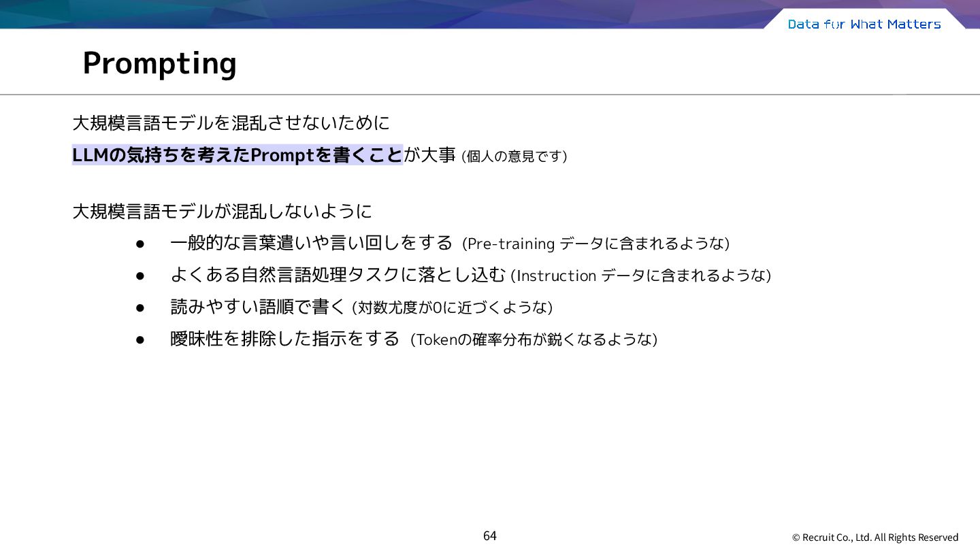This screenshot has width=980, height=551.
Task: Click the bullet "読みやすい語順で書く"
Action: tap(259, 307)
